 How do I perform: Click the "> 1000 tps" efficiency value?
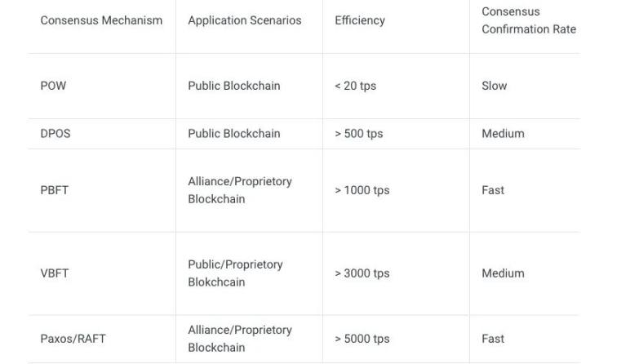tap(362, 190)
